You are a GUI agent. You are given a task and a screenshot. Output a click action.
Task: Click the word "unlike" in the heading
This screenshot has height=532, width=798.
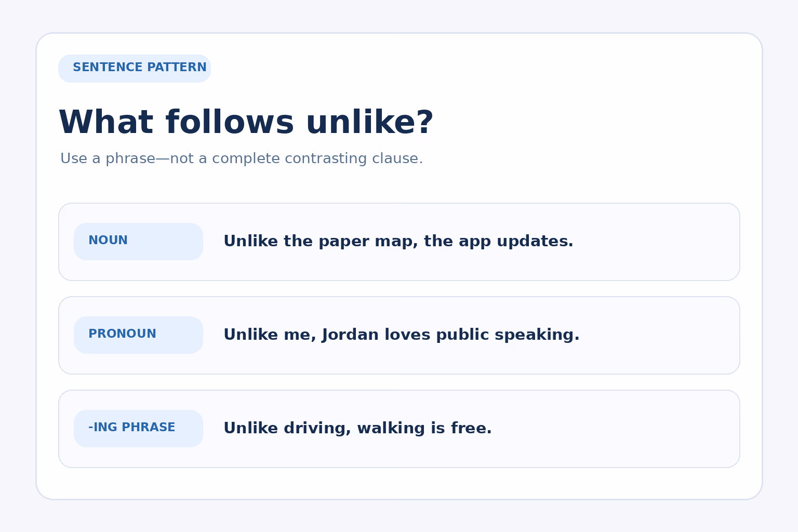coord(369,123)
